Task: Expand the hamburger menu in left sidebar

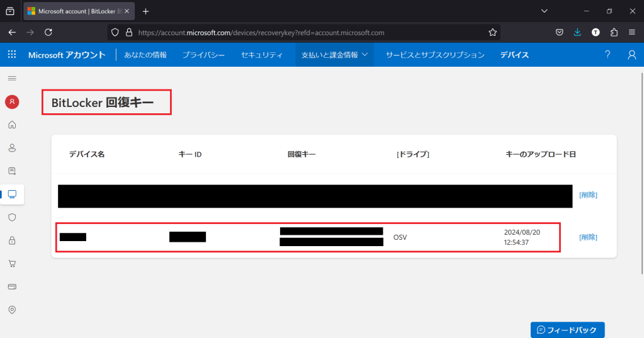Action: click(12, 78)
